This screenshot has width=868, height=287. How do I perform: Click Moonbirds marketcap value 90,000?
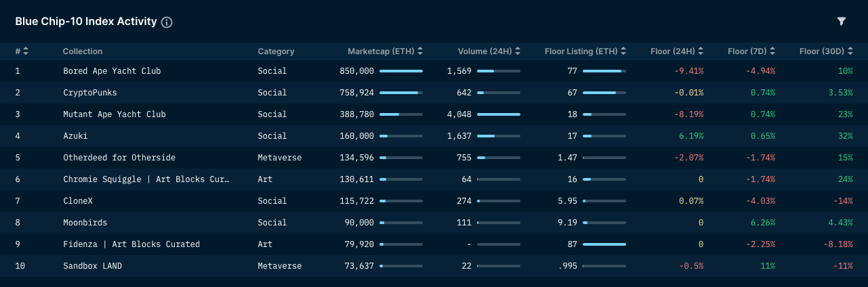tap(360, 223)
